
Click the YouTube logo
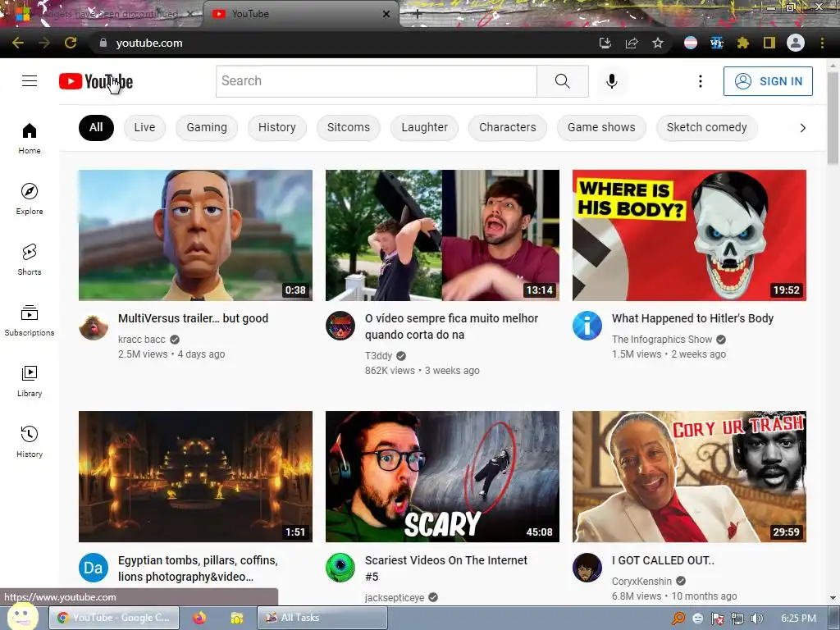[x=96, y=81]
